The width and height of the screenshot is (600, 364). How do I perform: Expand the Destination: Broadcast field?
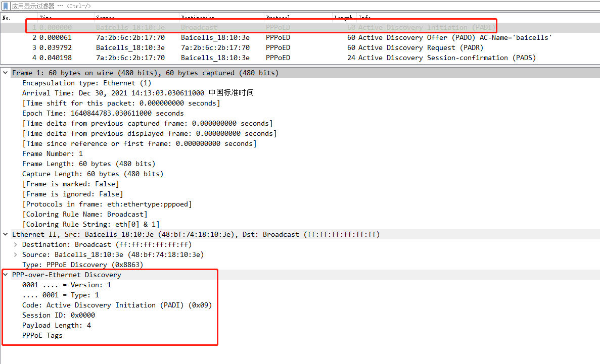[15, 244]
